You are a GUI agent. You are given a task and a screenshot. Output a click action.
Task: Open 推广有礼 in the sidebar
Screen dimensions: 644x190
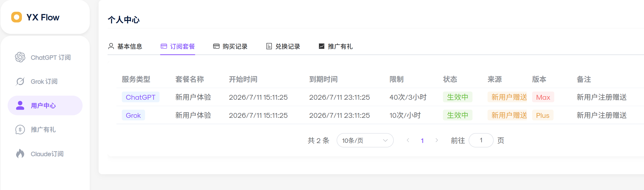pyautogui.click(x=45, y=130)
